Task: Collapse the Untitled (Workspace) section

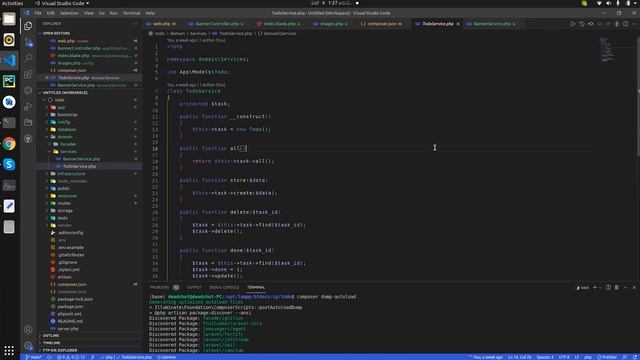Action: pyautogui.click(x=65, y=93)
